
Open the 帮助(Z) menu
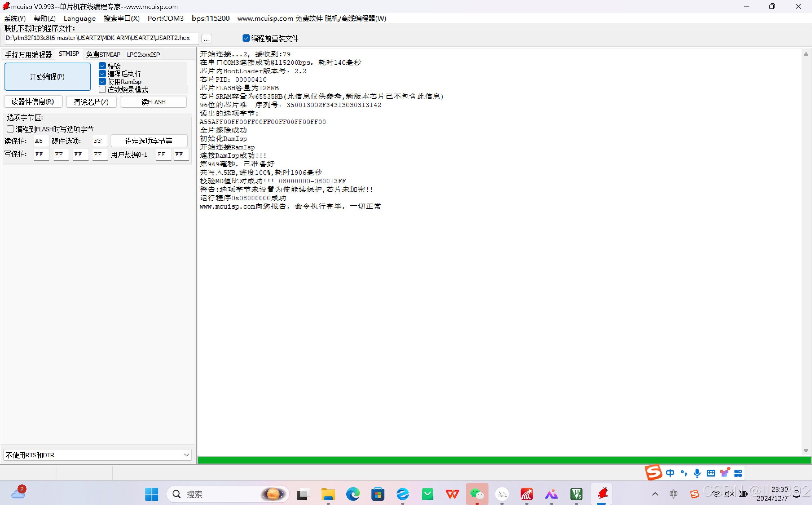tap(45, 18)
